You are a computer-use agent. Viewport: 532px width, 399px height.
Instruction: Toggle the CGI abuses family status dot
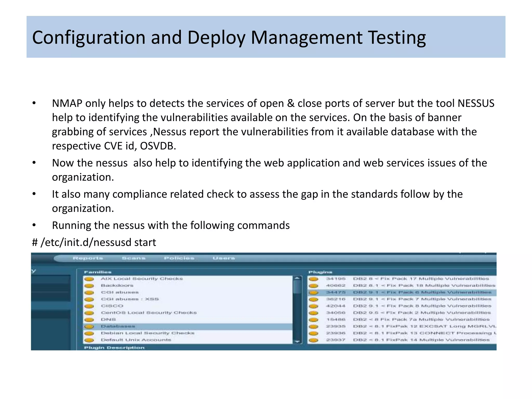(x=89, y=292)
